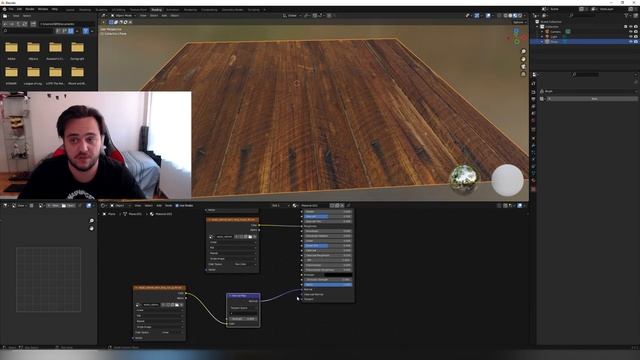Open viewport Add menu
This screenshot has height=360, width=640.
(164, 16)
